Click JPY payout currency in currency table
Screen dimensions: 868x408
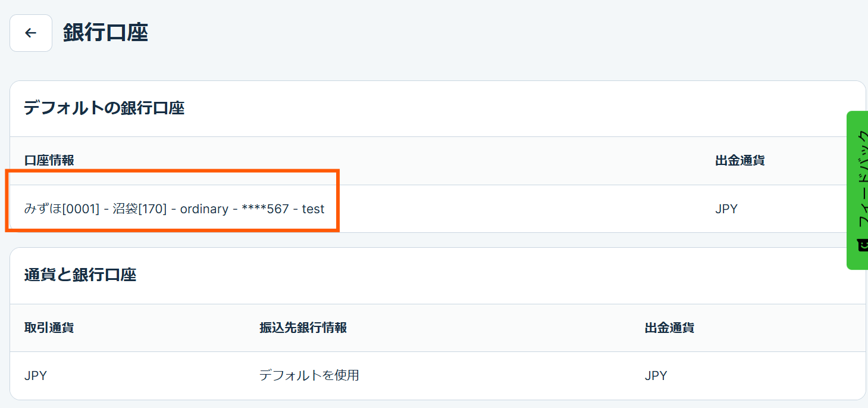click(x=656, y=376)
